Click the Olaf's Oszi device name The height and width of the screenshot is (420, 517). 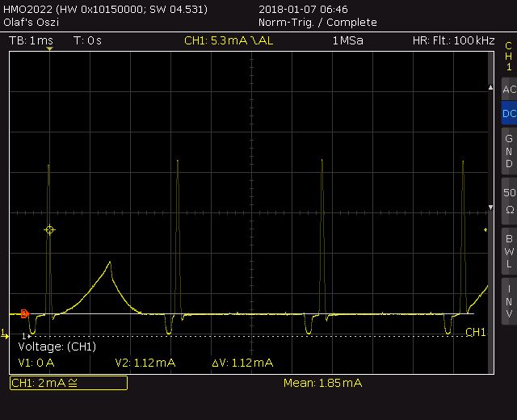tap(31, 23)
